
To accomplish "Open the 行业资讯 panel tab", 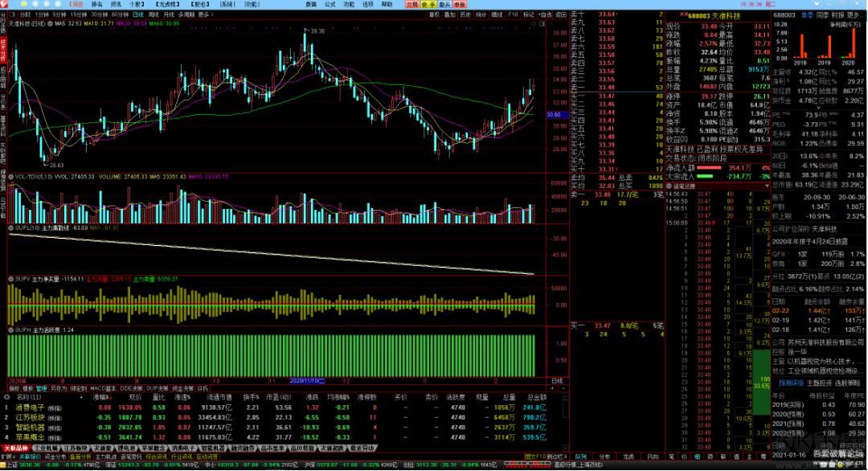I will 182,457.
